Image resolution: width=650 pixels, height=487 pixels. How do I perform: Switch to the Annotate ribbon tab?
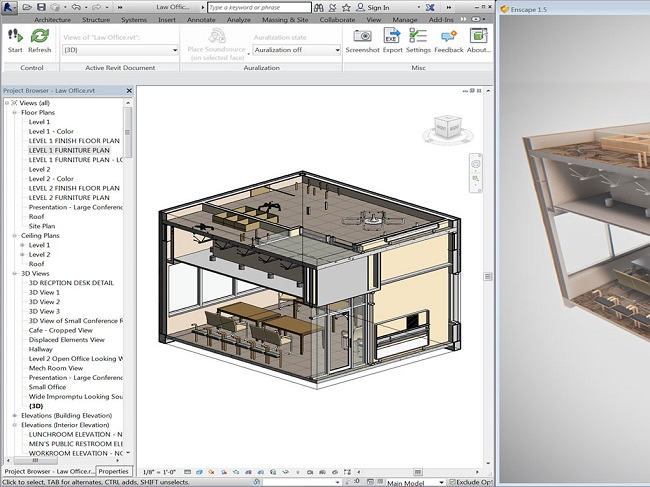pyautogui.click(x=201, y=19)
